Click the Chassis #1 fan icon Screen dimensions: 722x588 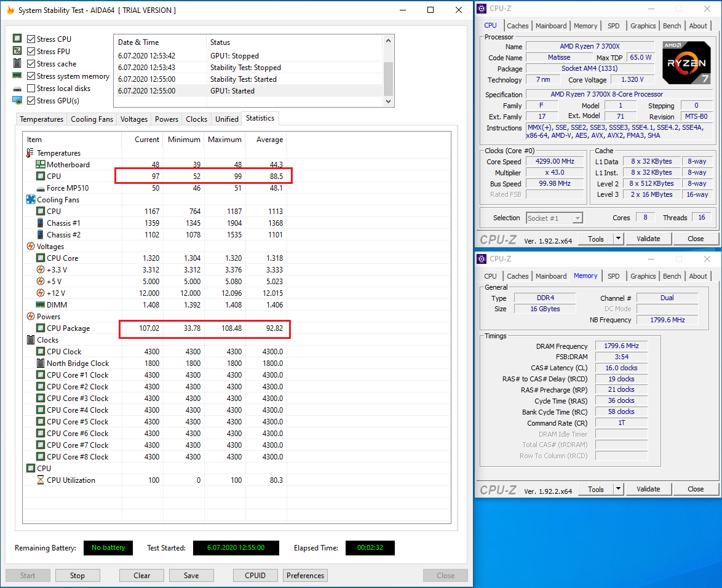tap(41, 223)
